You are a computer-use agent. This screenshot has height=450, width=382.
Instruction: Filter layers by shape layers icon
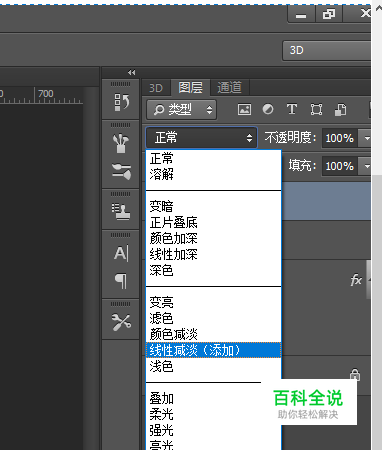coord(316,109)
